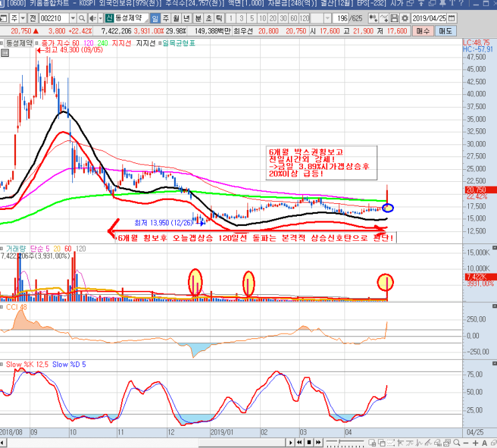The image size is (497, 448).
Task: Switch to 년 yearly period tab
Action: click(x=187, y=18)
